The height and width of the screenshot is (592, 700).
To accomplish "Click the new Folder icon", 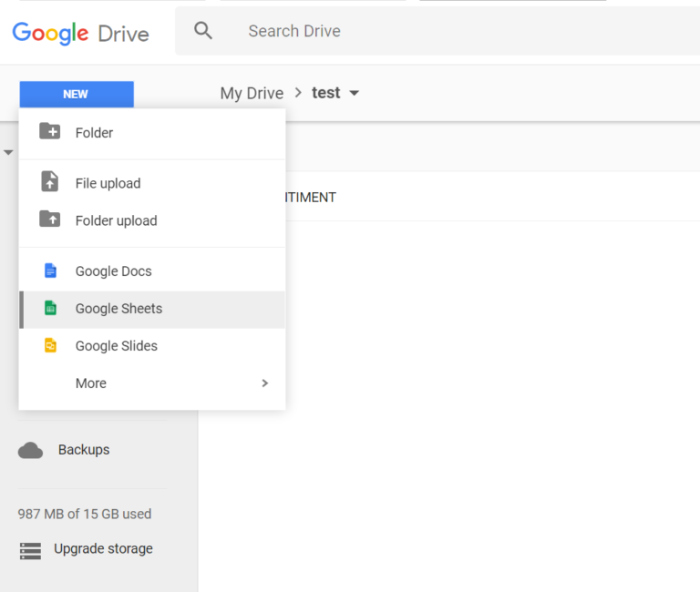I will coord(50,132).
